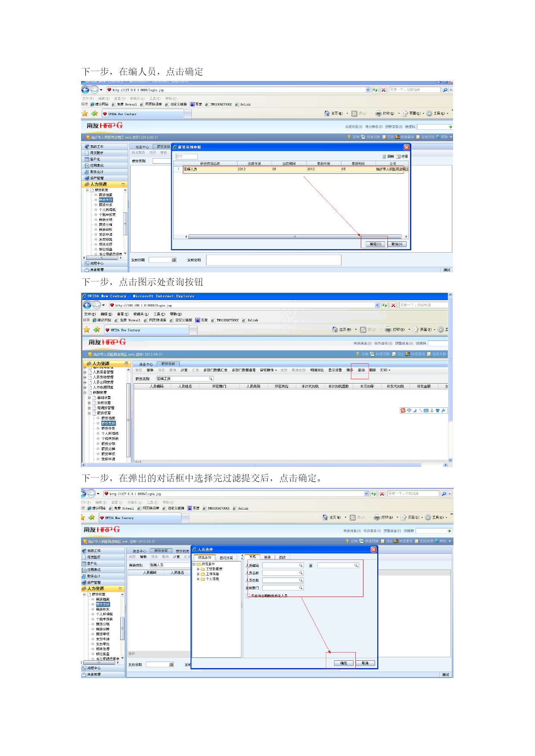Click favorites star in 188.188.1.8 browser window

(87, 330)
